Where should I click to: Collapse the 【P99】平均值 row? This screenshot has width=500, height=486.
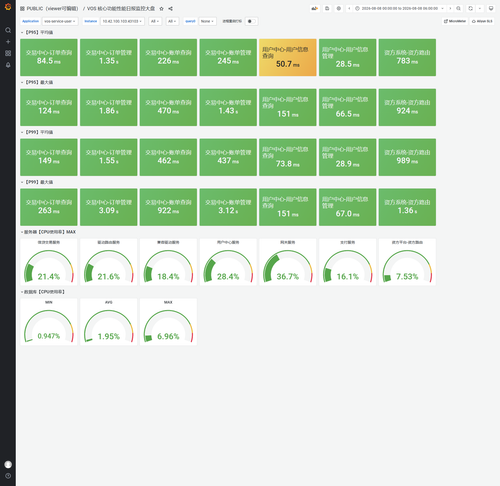pos(37,132)
